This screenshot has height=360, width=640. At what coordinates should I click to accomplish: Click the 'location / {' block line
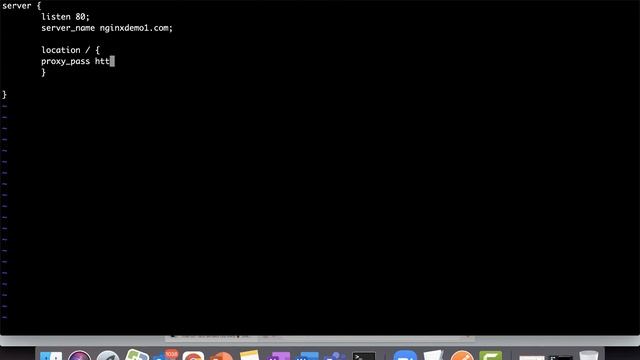click(x=71, y=50)
